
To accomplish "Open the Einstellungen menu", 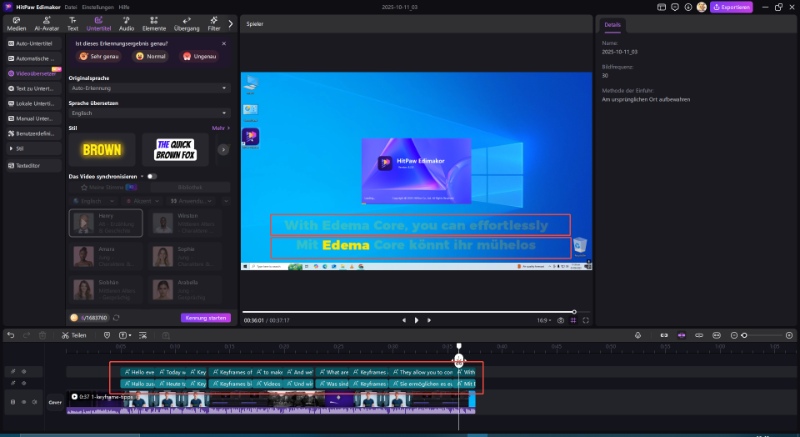I will (x=97, y=7).
